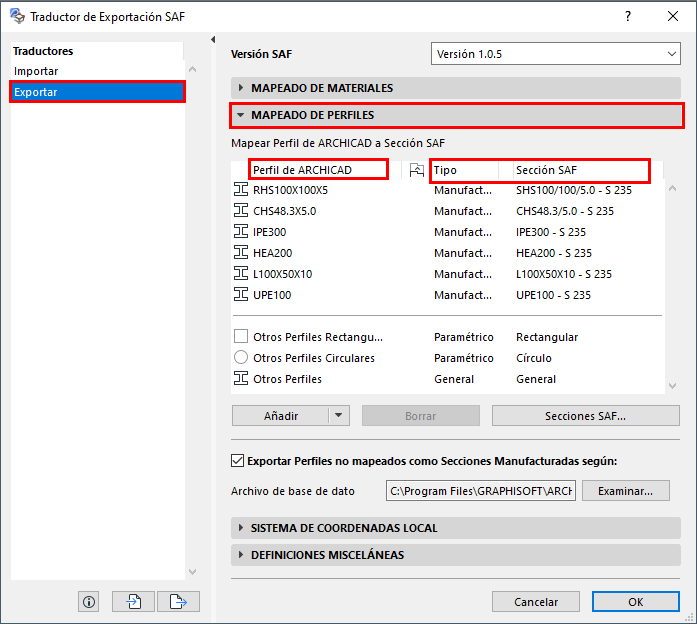Select Importar in Traductores list
The height and width of the screenshot is (624, 697).
(36, 71)
